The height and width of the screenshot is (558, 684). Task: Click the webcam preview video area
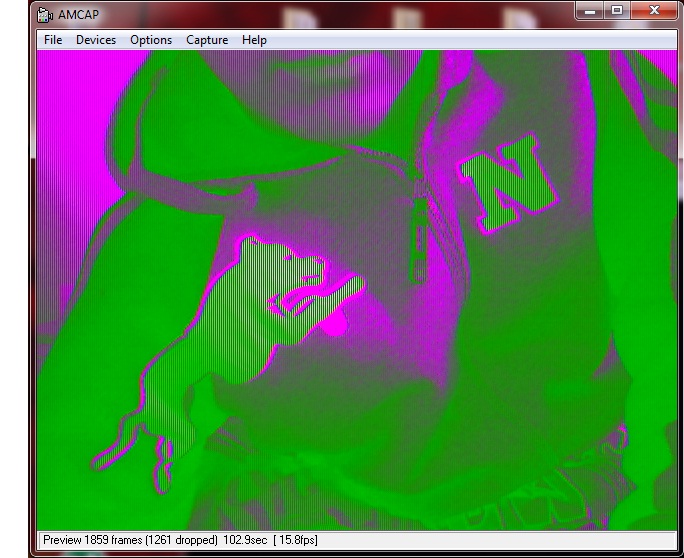[x=357, y=290]
